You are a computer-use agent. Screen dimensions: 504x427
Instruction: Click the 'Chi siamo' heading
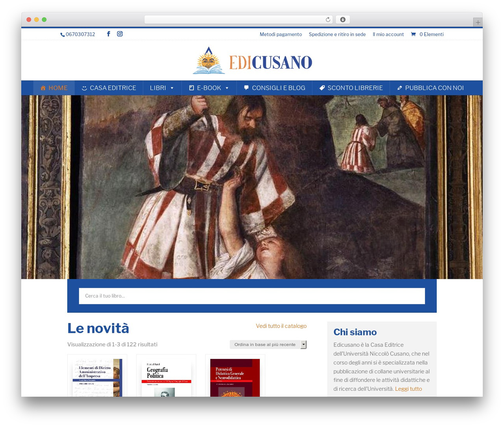click(355, 332)
